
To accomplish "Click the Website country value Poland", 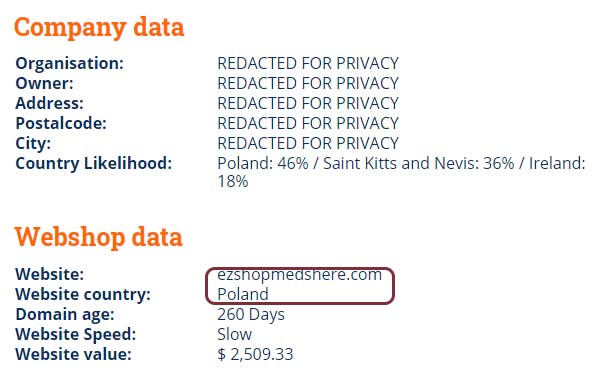I will [x=243, y=294].
